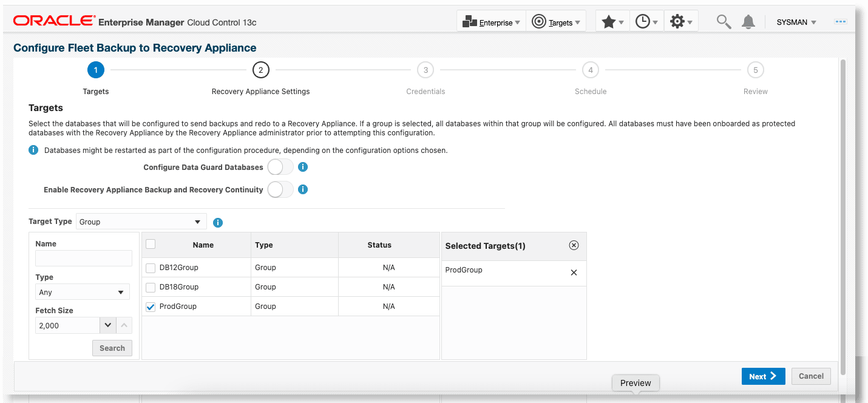Open the Targets menu icon
Viewport: 868px width, 403px height.
539,21
